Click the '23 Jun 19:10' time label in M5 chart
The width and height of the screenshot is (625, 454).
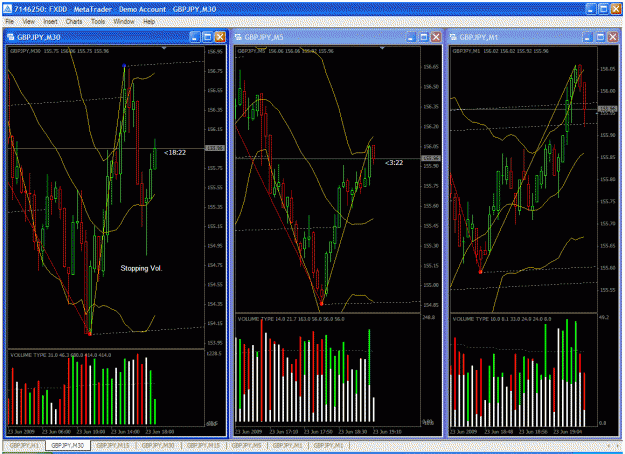coord(387,432)
